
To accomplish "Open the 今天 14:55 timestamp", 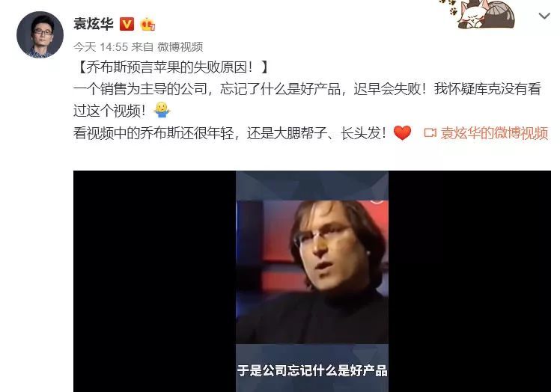I will coord(101,47).
